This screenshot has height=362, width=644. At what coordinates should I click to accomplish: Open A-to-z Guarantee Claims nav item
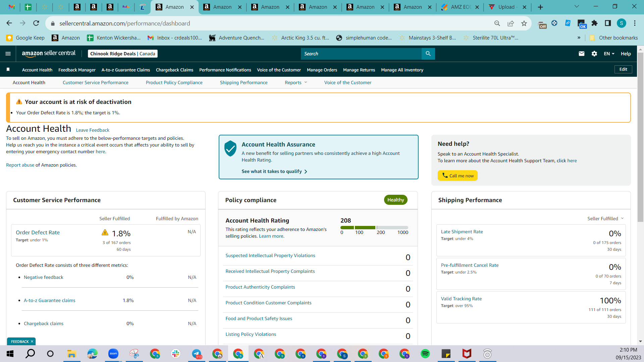(126, 70)
